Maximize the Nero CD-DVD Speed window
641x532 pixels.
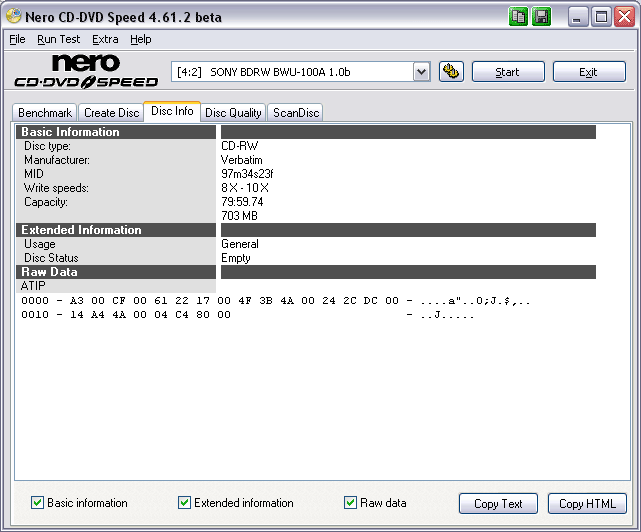pyautogui.click(x=601, y=17)
